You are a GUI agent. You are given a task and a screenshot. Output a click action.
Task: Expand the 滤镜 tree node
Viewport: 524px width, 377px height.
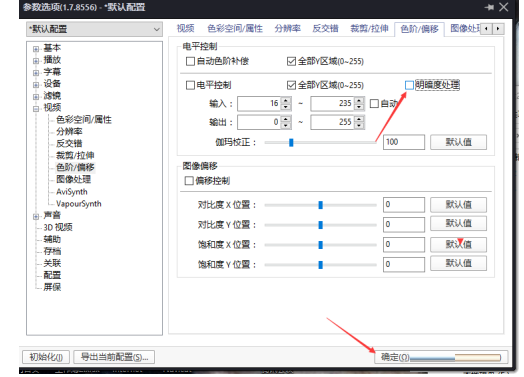[x=36, y=97]
